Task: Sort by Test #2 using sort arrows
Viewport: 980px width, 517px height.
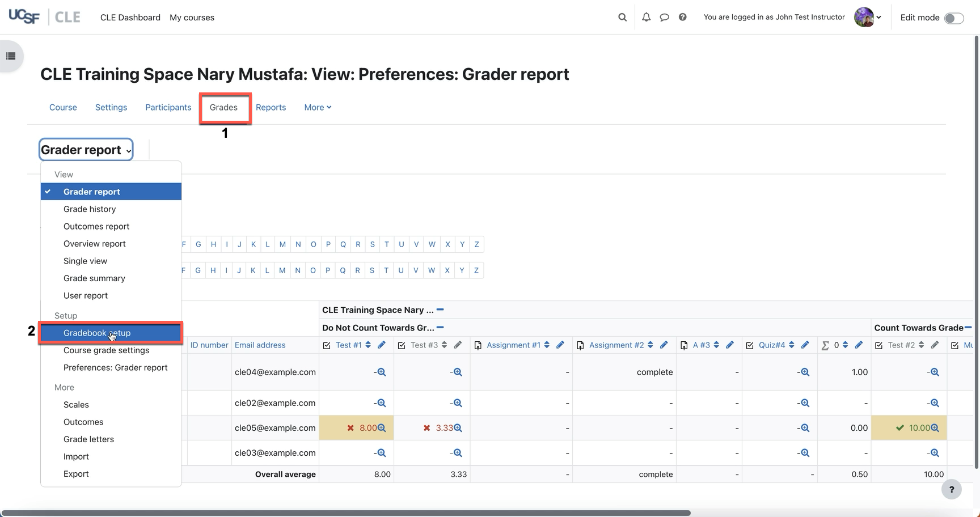Action: pos(921,345)
